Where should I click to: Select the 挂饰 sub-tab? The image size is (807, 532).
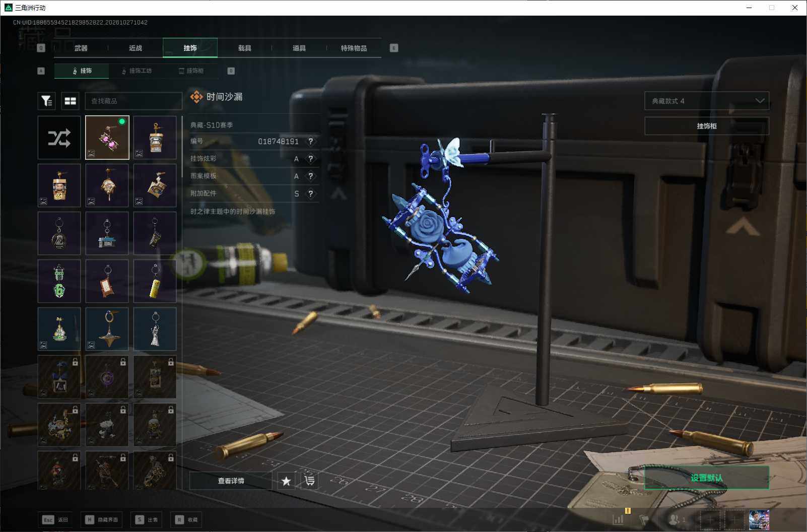click(x=82, y=71)
